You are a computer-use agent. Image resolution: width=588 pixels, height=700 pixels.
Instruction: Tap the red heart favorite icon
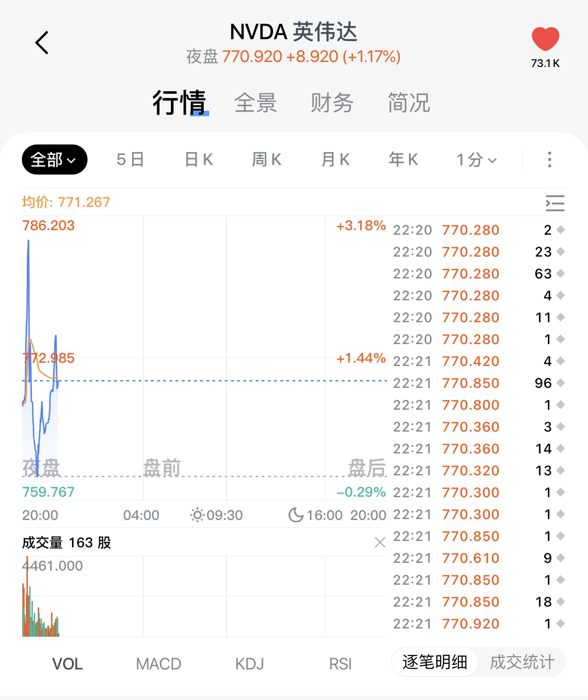[545, 39]
